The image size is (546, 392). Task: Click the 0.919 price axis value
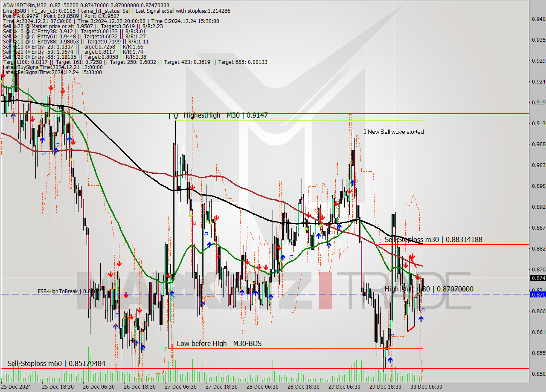[x=538, y=102]
